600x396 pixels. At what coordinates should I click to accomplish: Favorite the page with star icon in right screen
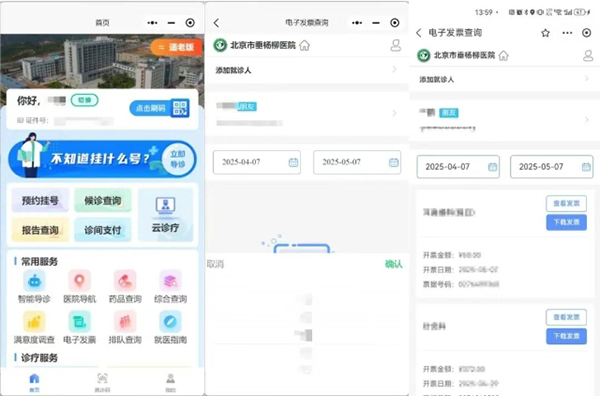point(545,33)
